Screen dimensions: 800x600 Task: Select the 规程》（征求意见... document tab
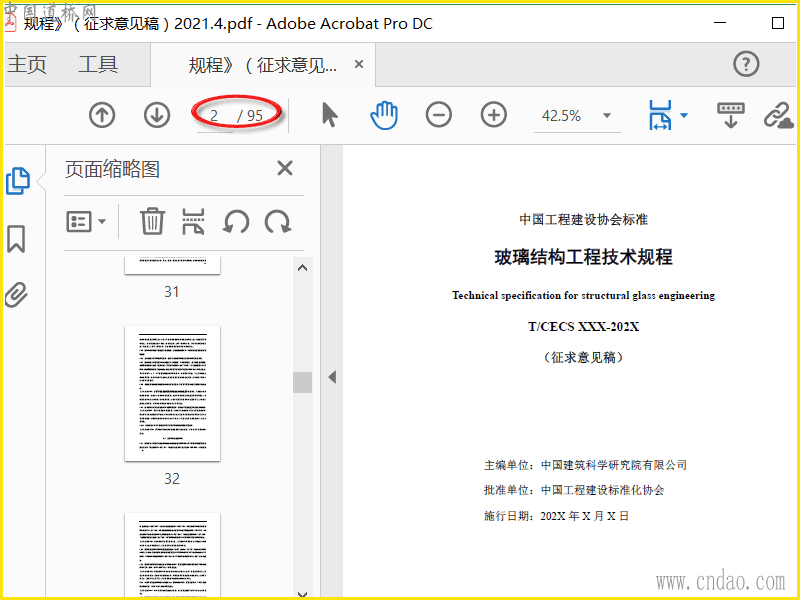point(262,65)
